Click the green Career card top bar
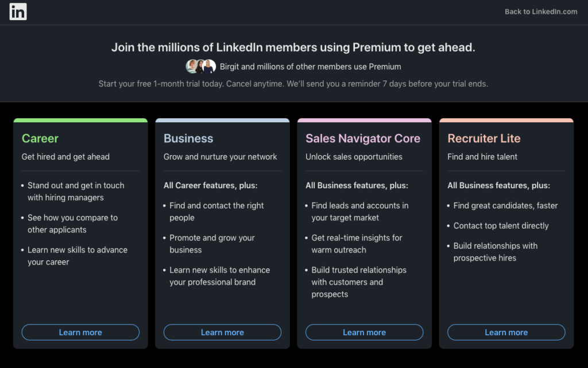Image resolution: width=588 pixels, height=368 pixels. click(x=80, y=121)
